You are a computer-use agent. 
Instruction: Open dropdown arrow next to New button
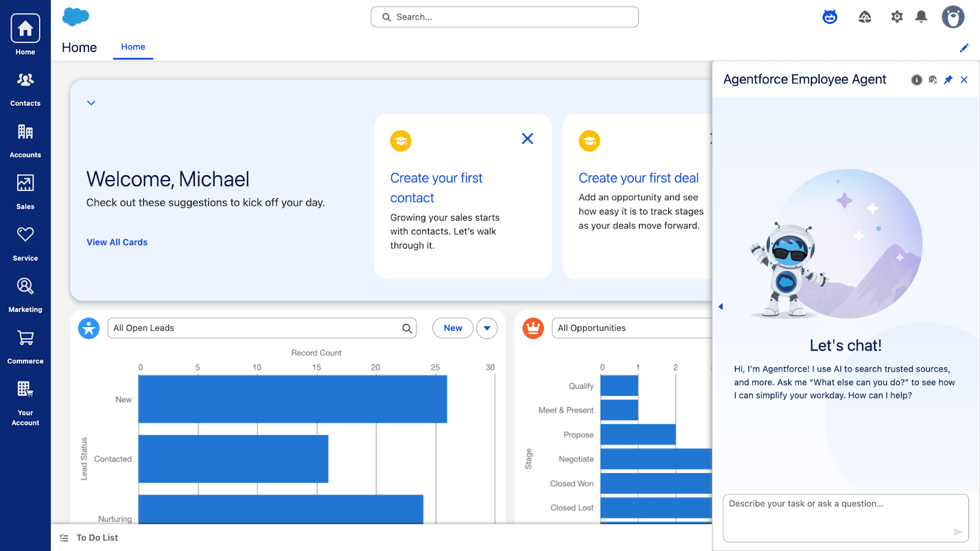[x=487, y=328]
